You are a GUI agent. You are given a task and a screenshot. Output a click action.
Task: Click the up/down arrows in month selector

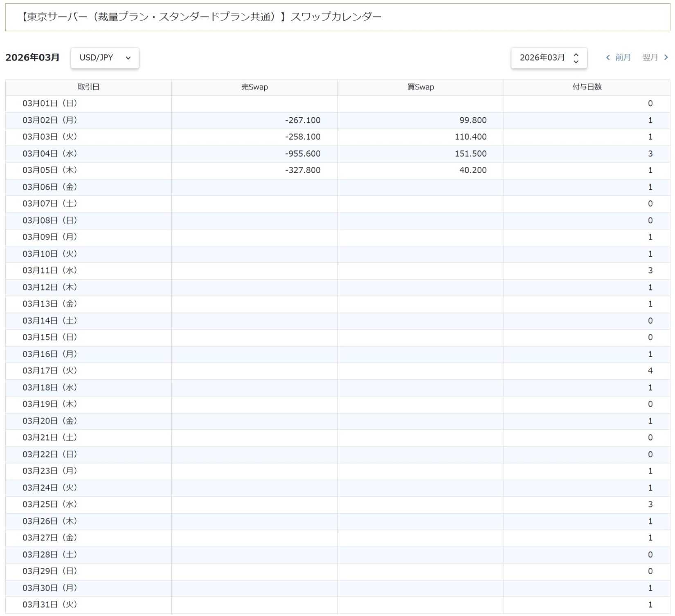(x=576, y=58)
